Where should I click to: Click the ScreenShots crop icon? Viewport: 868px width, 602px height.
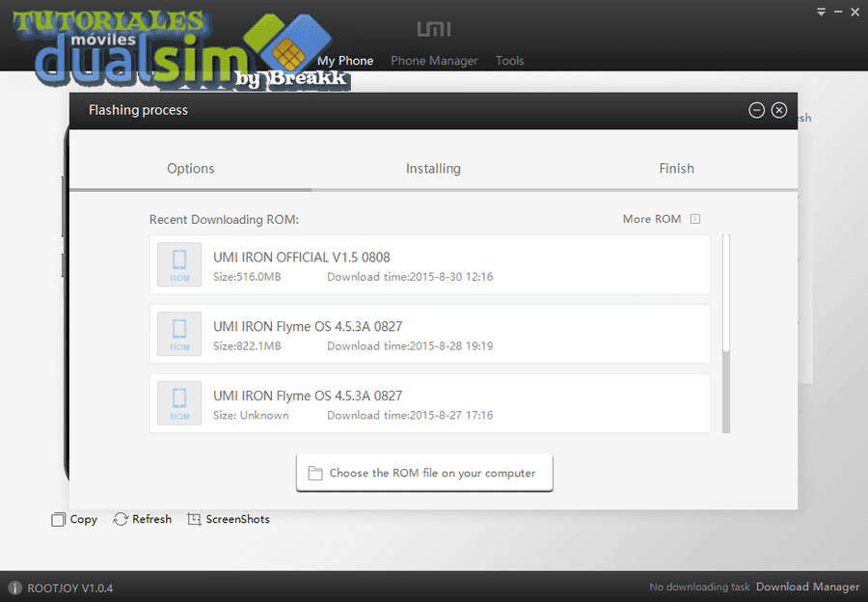pos(194,519)
